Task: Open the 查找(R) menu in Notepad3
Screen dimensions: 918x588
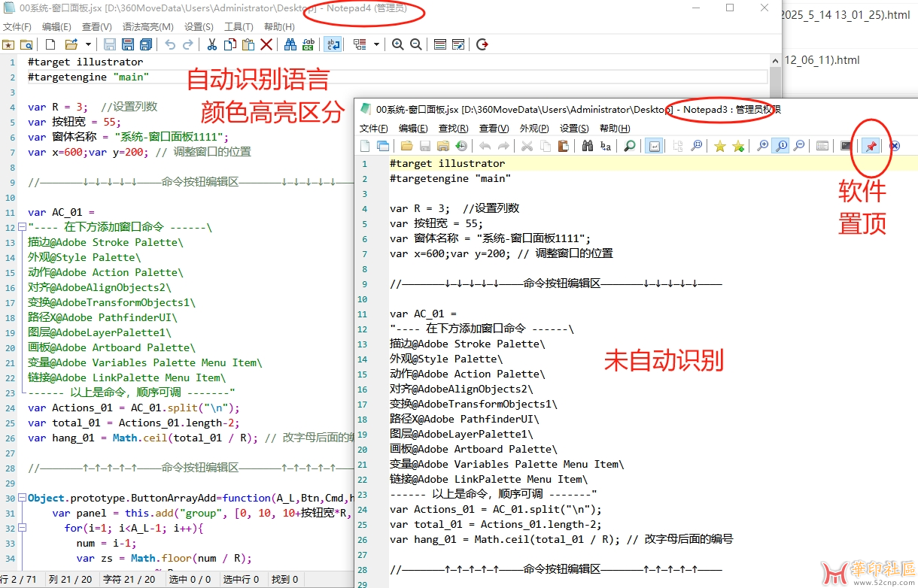Action: [x=453, y=129]
